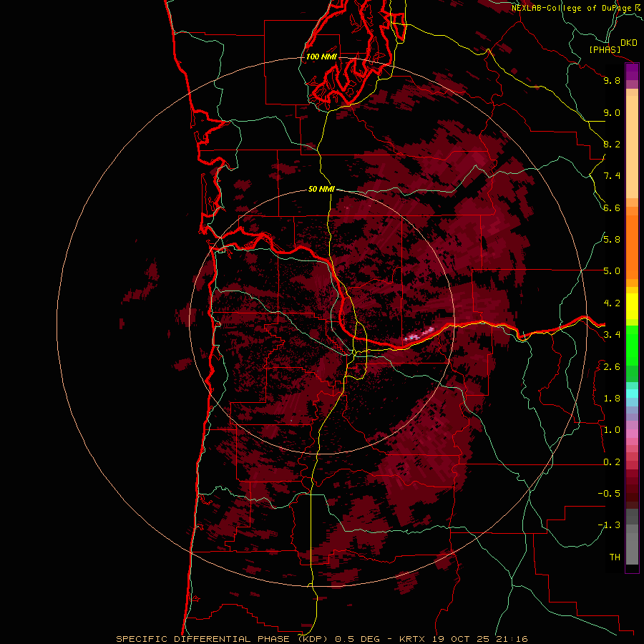Click the "[PHAS]" legend header
The width and height of the screenshot is (644, 644).
[605, 49]
